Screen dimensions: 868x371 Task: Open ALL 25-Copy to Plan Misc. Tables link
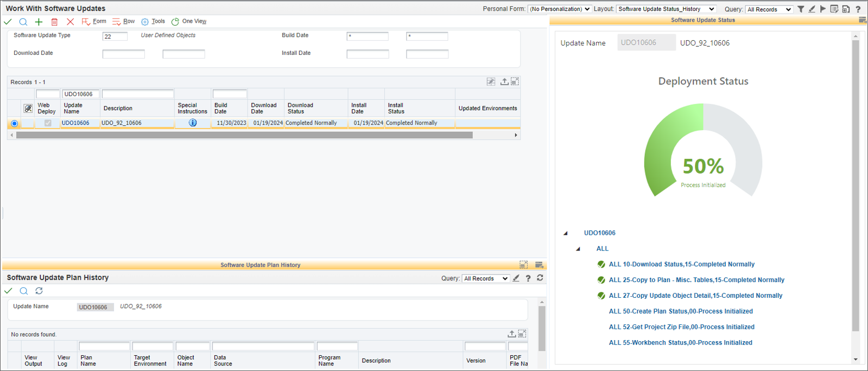coord(696,280)
